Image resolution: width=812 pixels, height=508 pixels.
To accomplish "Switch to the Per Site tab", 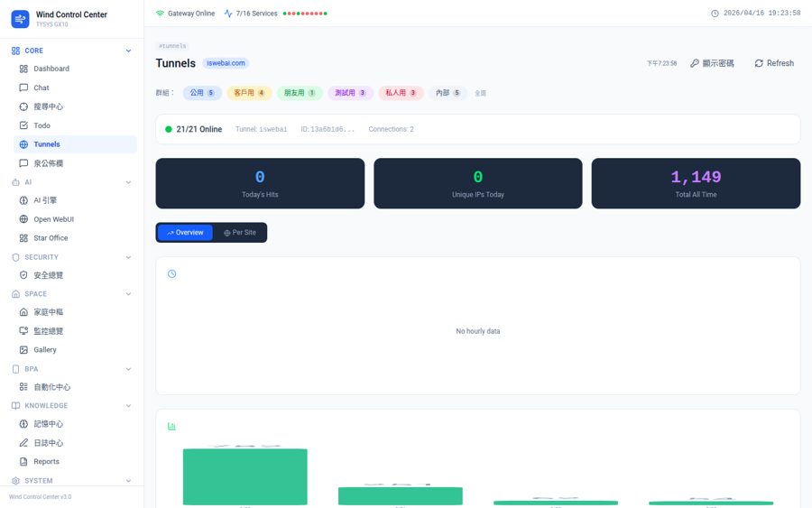I will [x=240, y=233].
